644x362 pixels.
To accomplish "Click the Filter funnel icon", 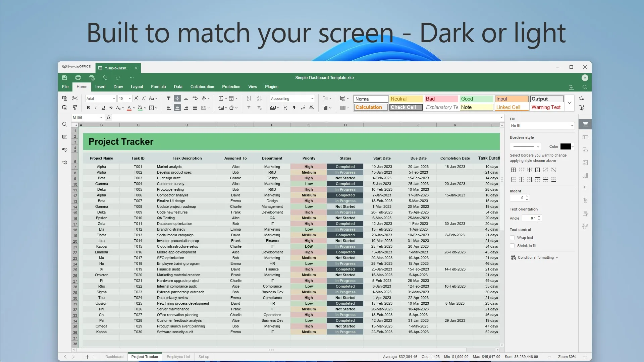I will (249, 108).
